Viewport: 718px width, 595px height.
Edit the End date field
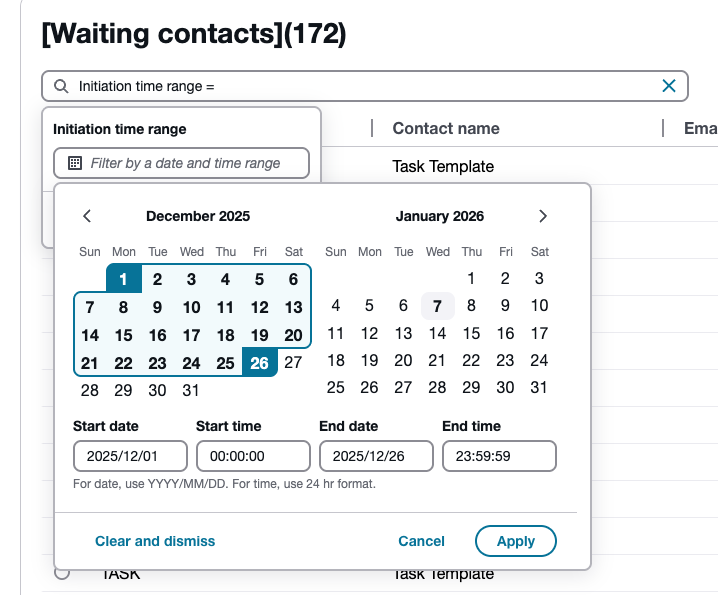[376, 456]
